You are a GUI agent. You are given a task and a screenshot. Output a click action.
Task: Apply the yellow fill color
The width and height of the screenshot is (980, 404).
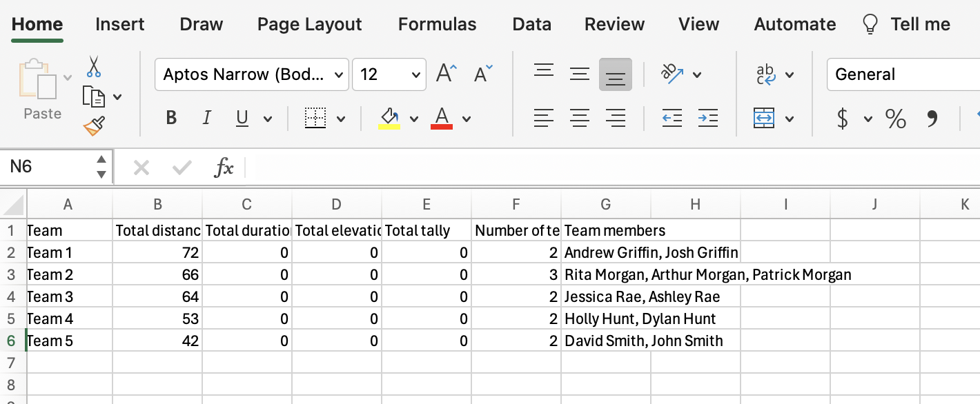click(x=389, y=119)
